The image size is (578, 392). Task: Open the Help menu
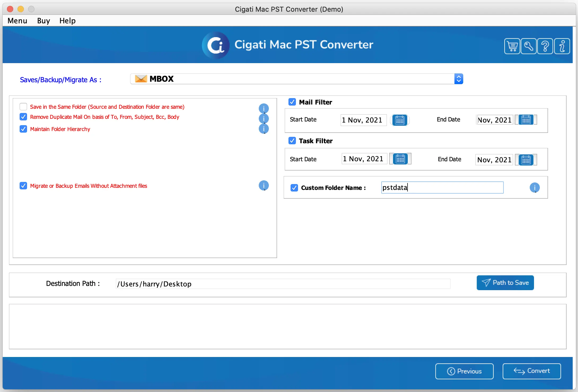tap(67, 21)
